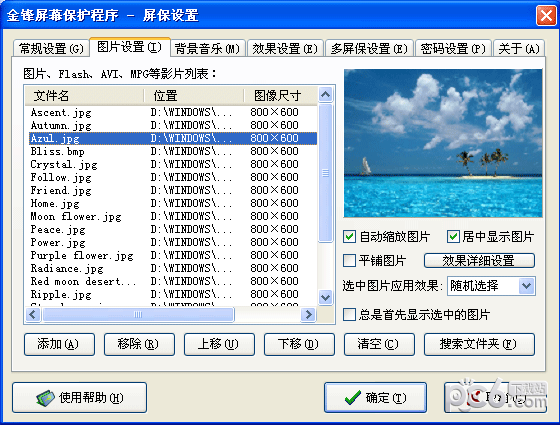This screenshot has height=425, width=560.
Task: Select Ascent.jpg in the list
Action: (172, 112)
